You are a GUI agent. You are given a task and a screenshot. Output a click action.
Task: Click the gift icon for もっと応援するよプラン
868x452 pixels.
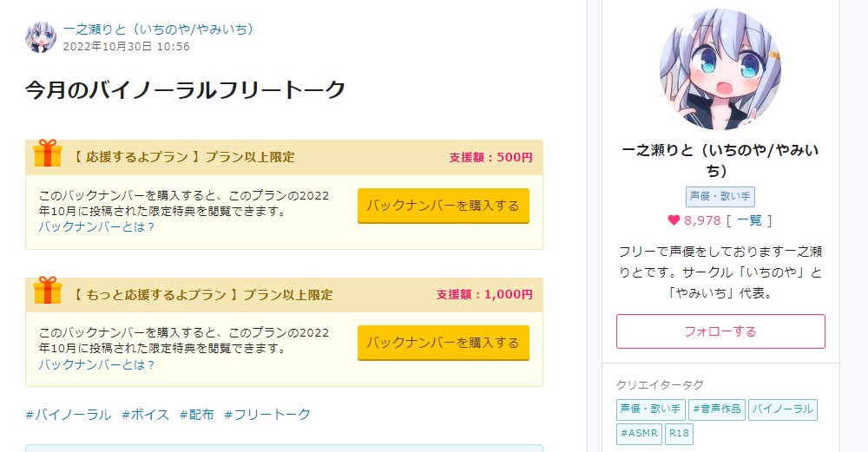pyautogui.click(x=48, y=291)
